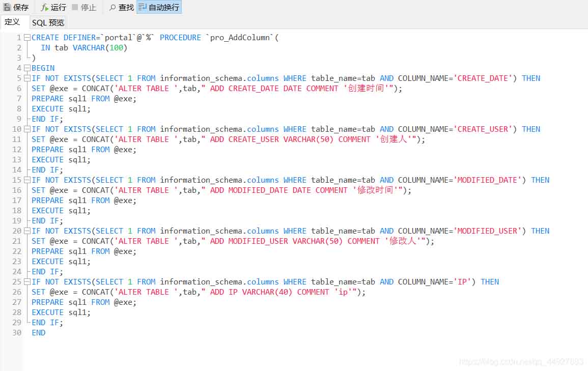Collapse the CREATE PROCEDURE block at line 1
Viewport: 588px width, 371px height.
click(x=27, y=38)
